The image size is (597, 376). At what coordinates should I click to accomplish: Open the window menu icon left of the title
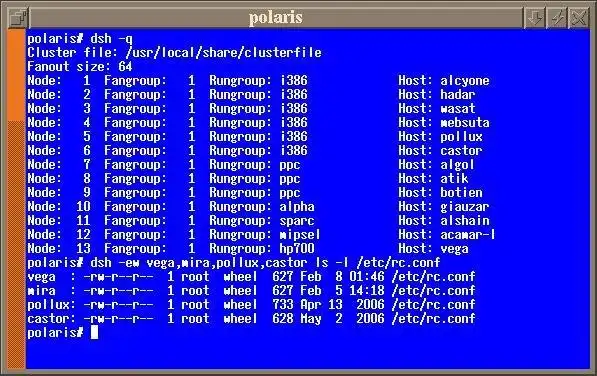point(18,18)
